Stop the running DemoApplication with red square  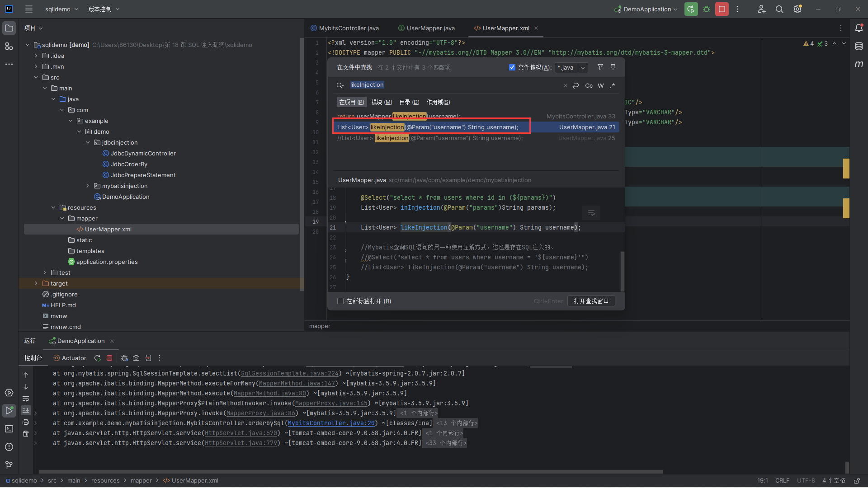click(722, 9)
